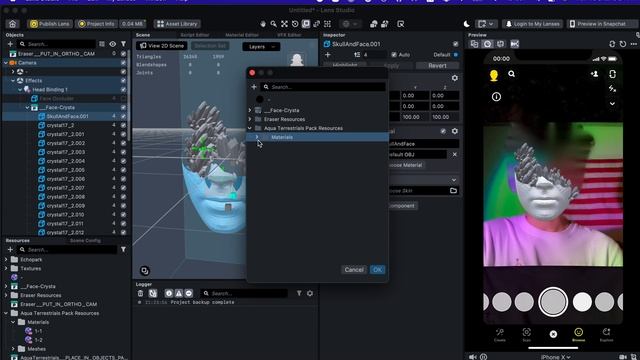Open the Scene Config tab

tap(85, 241)
